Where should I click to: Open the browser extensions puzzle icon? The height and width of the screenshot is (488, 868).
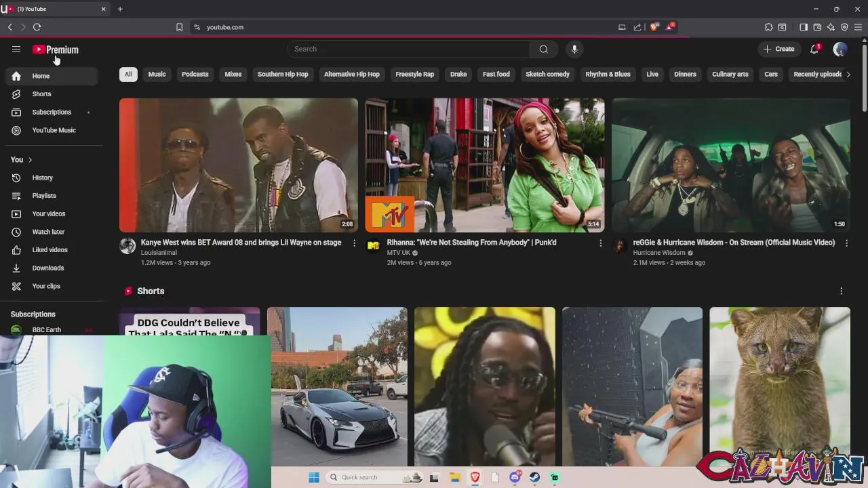pyautogui.click(x=768, y=27)
